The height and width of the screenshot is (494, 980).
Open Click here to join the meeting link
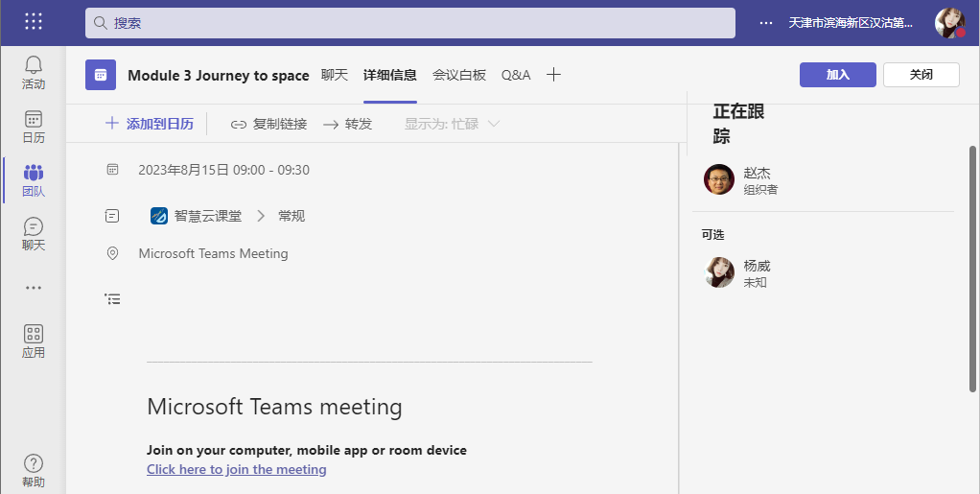click(x=236, y=469)
